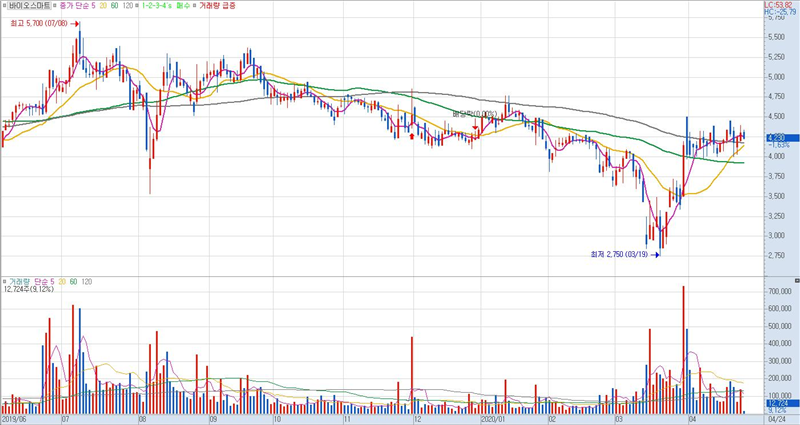Select the 종가 단순 moving average legend

click(x=80, y=6)
